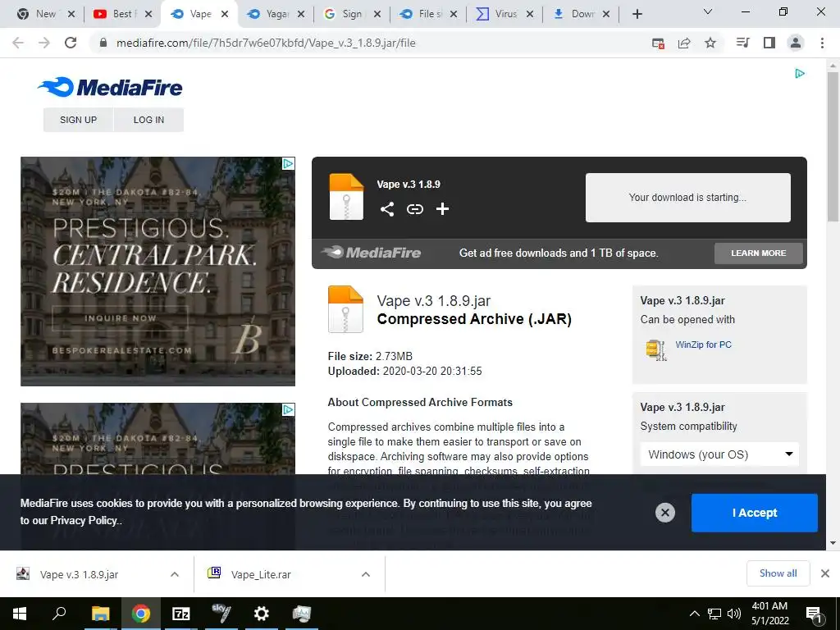Open 7-Zip from the taskbar

[x=181, y=614]
